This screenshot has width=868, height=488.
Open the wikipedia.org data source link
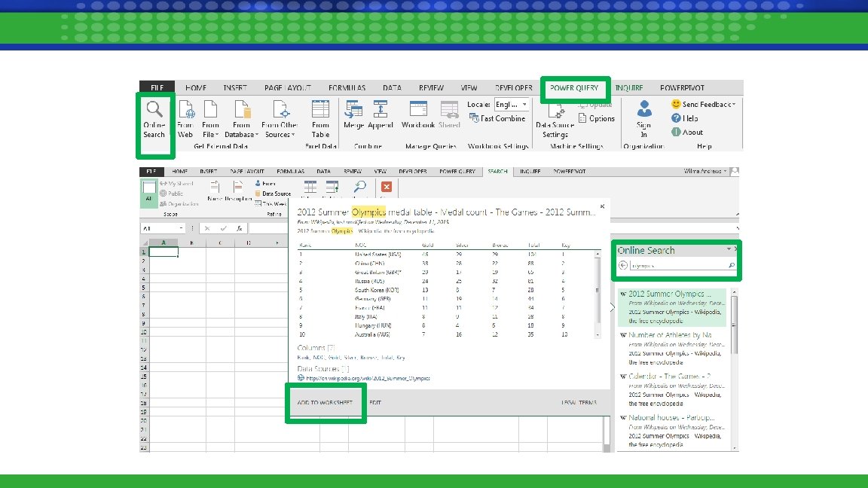368,379
